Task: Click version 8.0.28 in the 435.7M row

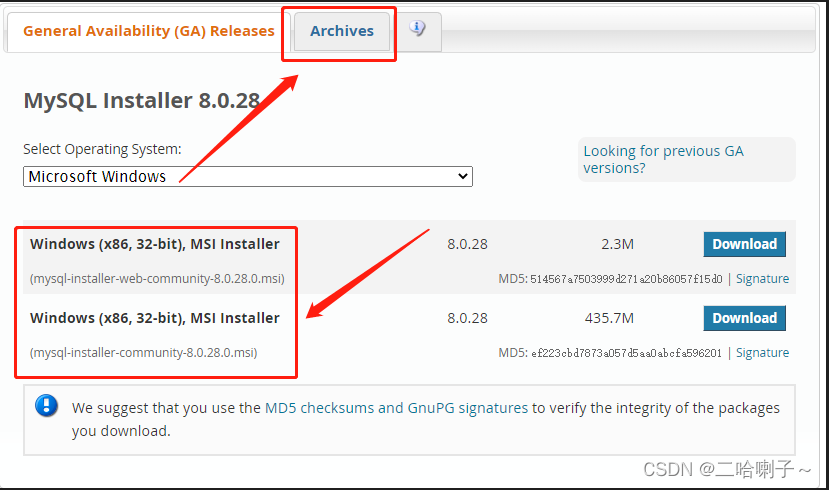Action: pos(467,318)
